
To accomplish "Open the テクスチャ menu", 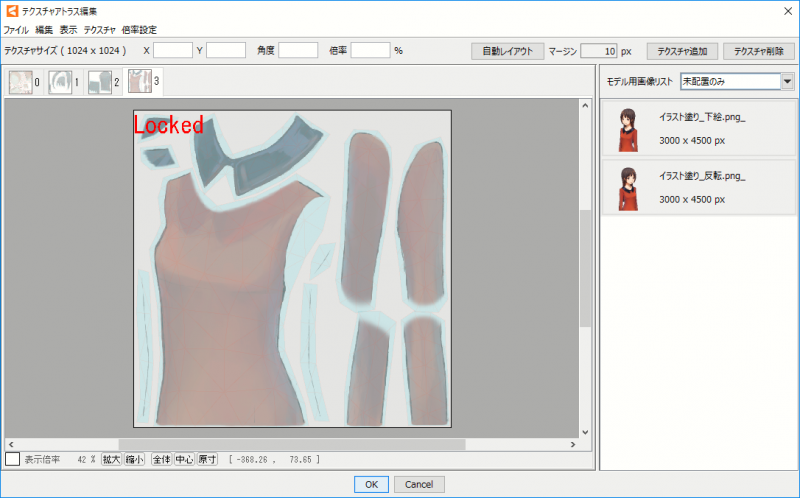I will point(100,30).
